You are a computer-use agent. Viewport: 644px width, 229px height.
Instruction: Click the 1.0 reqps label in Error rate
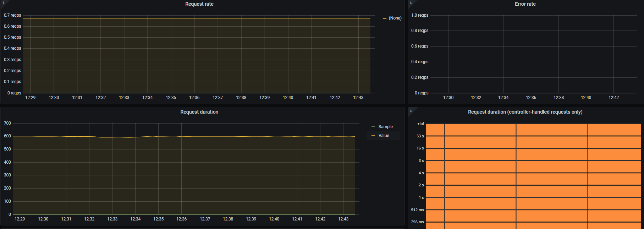420,15
